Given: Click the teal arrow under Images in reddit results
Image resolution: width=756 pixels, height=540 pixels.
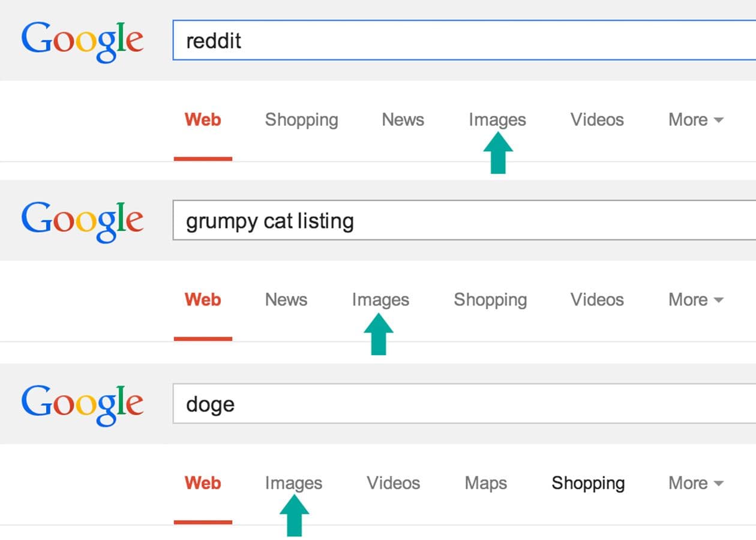Looking at the screenshot, I should coord(498,154).
